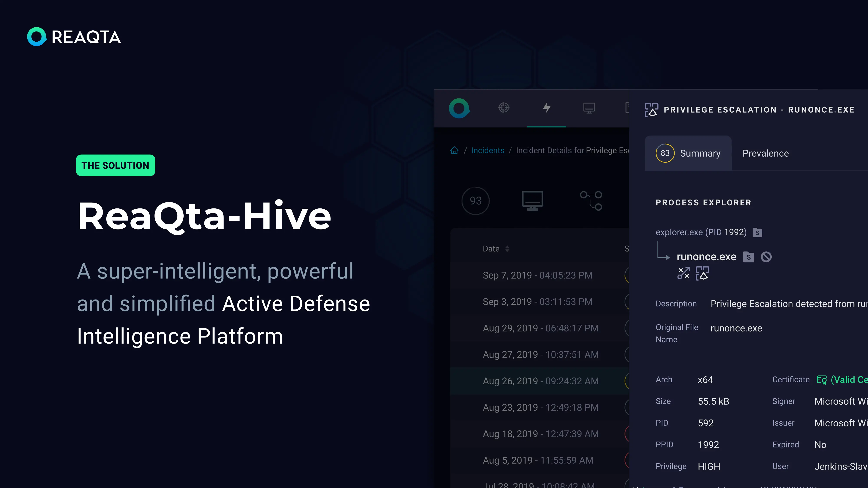Click the privilege escalation icon in panel title
The width and height of the screenshot is (868, 488).
point(651,110)
